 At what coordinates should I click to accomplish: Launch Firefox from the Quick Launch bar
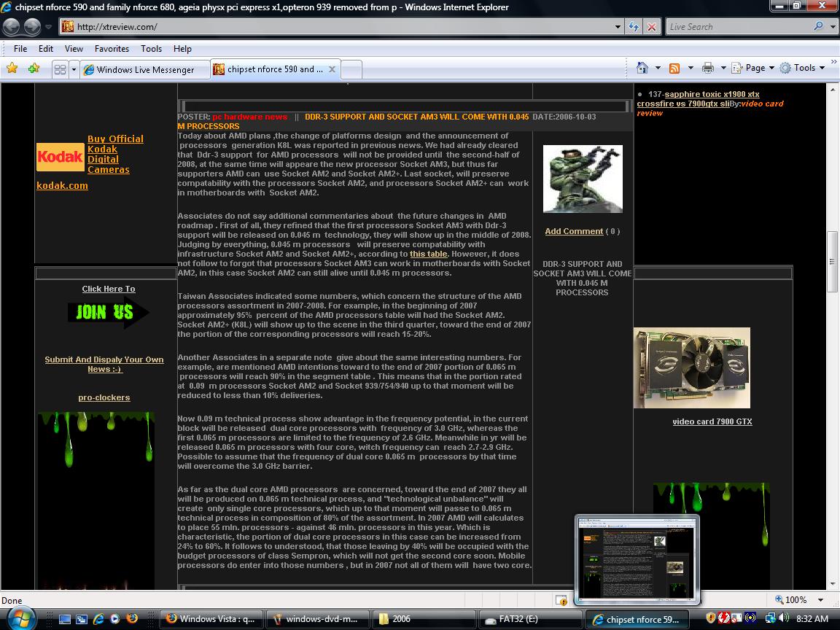pos(132,618)
